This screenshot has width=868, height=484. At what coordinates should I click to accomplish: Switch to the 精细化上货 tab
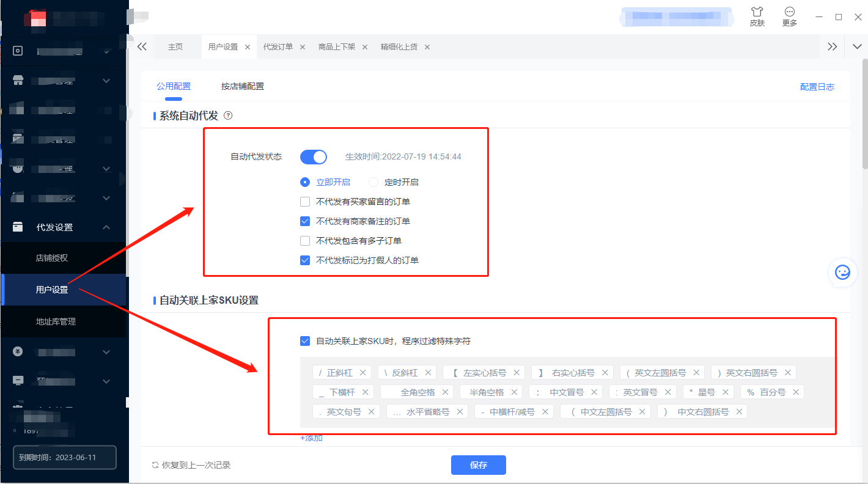pos(399,47)
